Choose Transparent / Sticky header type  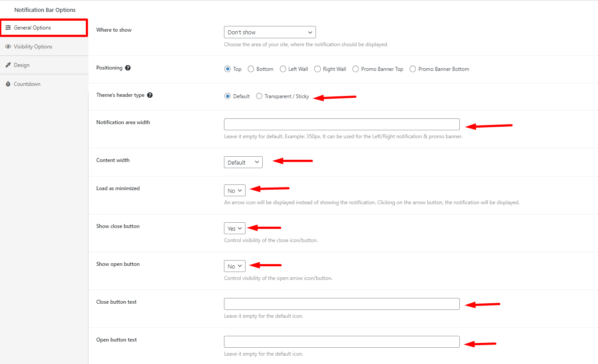click(x=259, y=96)
